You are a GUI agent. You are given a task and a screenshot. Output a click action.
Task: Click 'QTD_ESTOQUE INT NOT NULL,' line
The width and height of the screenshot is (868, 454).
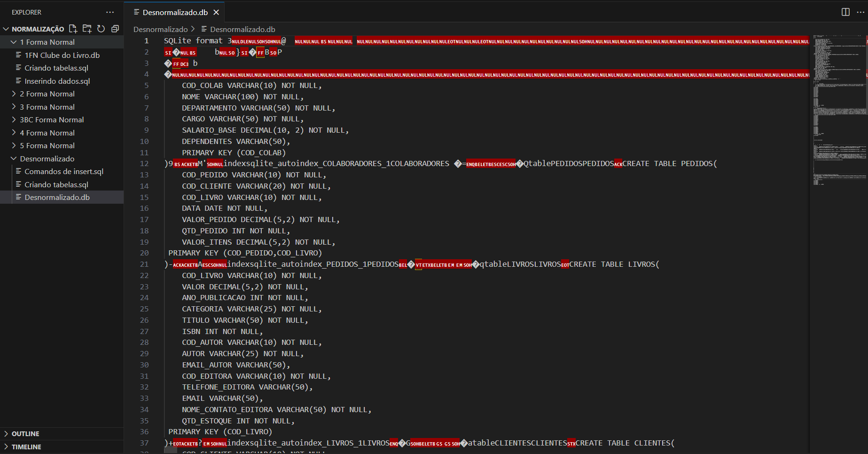coord(238,421)
